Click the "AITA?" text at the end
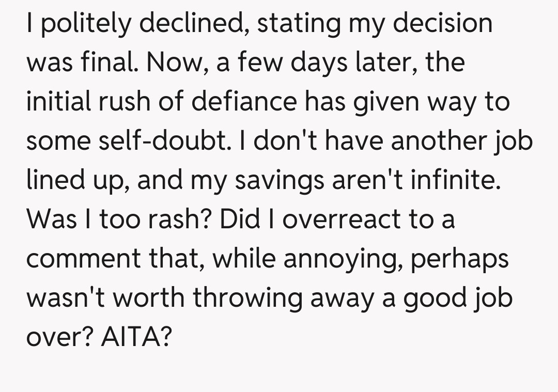Image resolution: width=558 pixels, height=392 pixels. coord(136,337)
